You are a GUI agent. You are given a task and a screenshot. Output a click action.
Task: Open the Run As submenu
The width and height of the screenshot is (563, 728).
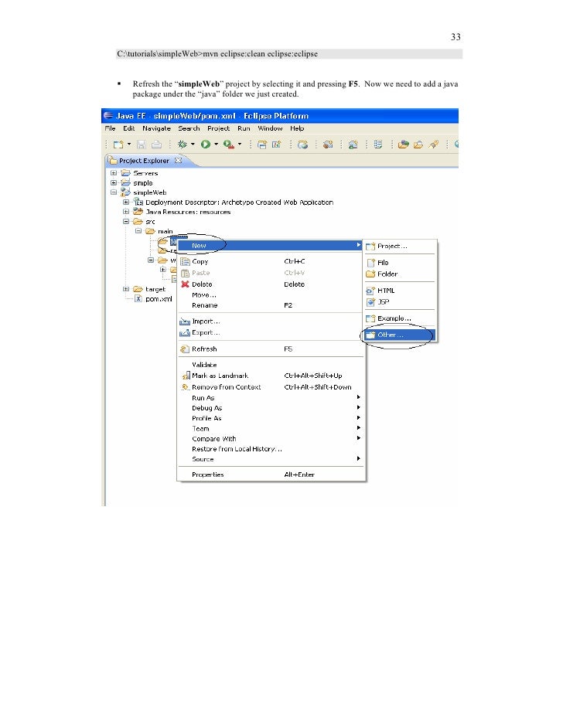(x=271, y=398)
